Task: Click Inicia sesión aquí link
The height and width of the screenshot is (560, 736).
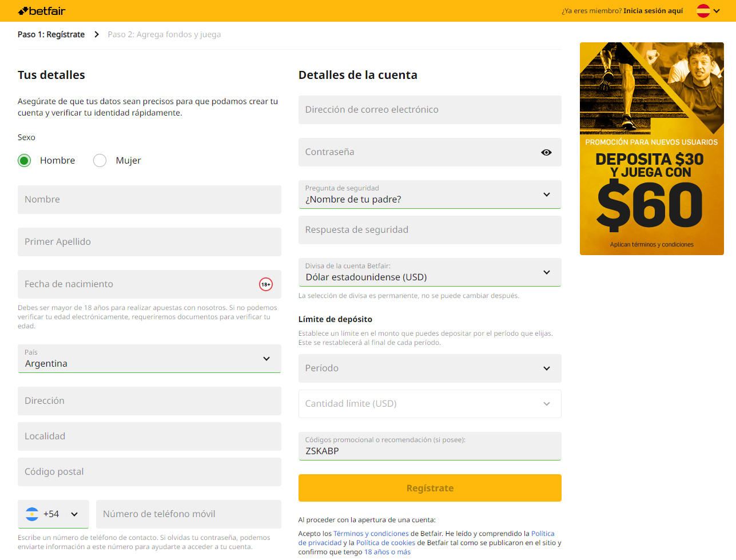Action: pos(653,11)
